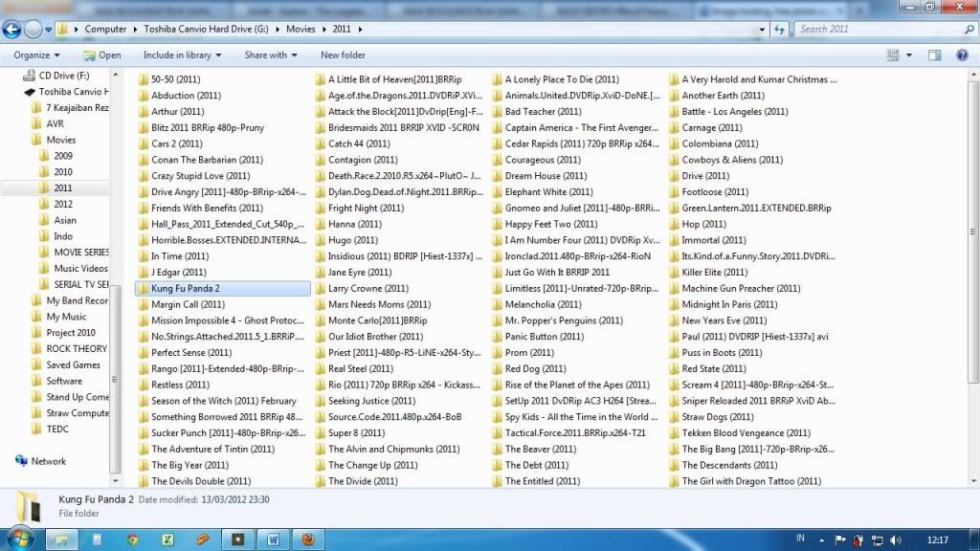The width and height of the screenshot is (980, 551).
Task: Click Movies in the address breadcrumb
Action: tap(301, 29)
